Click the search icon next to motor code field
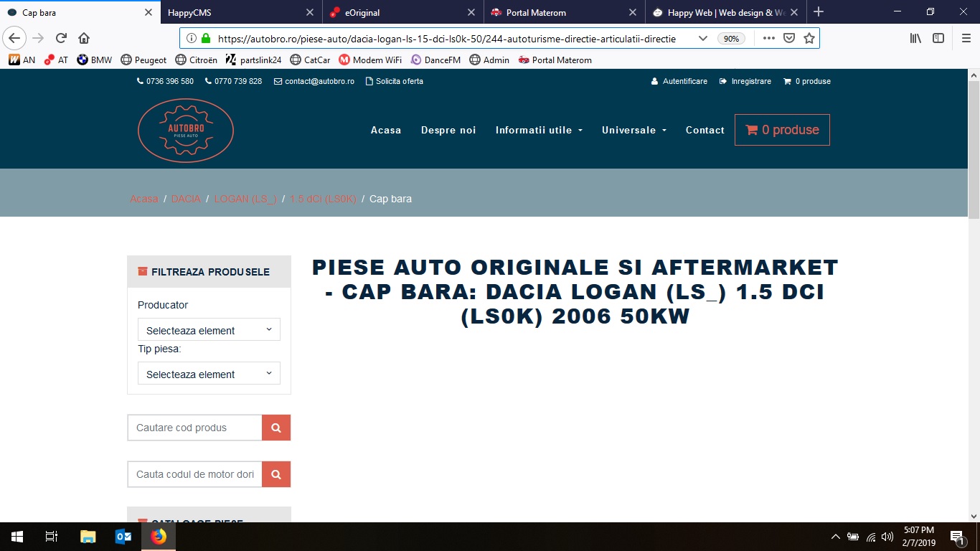Screen dimensions: 980x551 pos(276,474)
